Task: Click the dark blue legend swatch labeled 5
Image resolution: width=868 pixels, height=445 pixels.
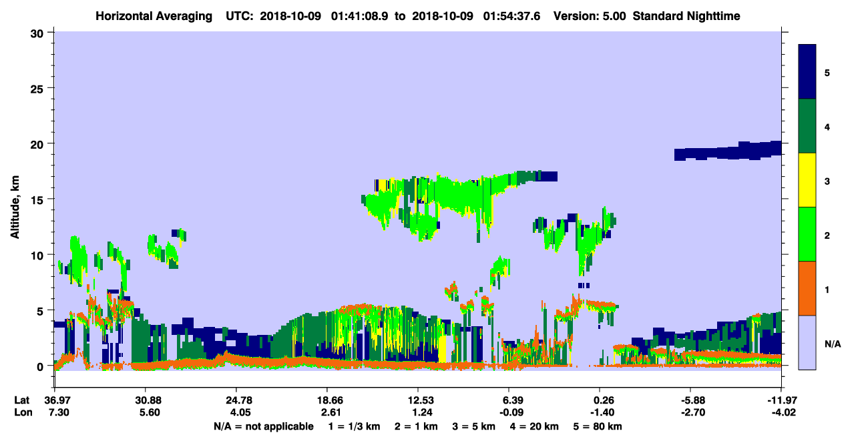Action: (x=807, y=72)
